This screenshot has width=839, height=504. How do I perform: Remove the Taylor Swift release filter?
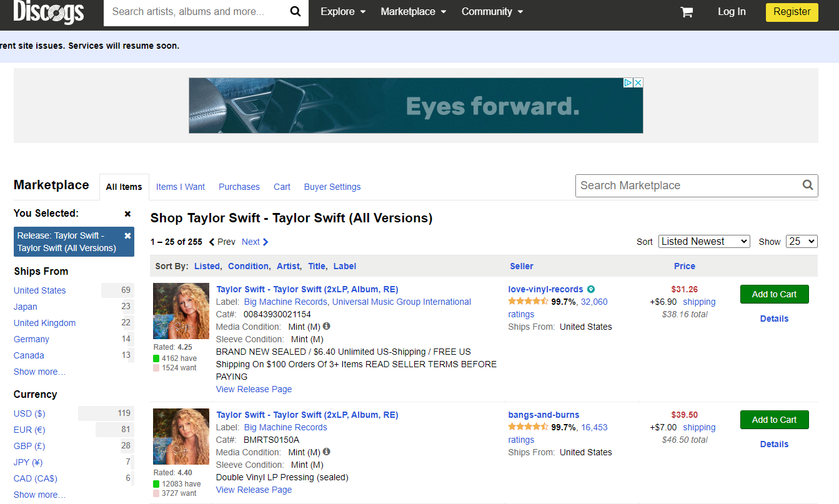pos(127,235)
